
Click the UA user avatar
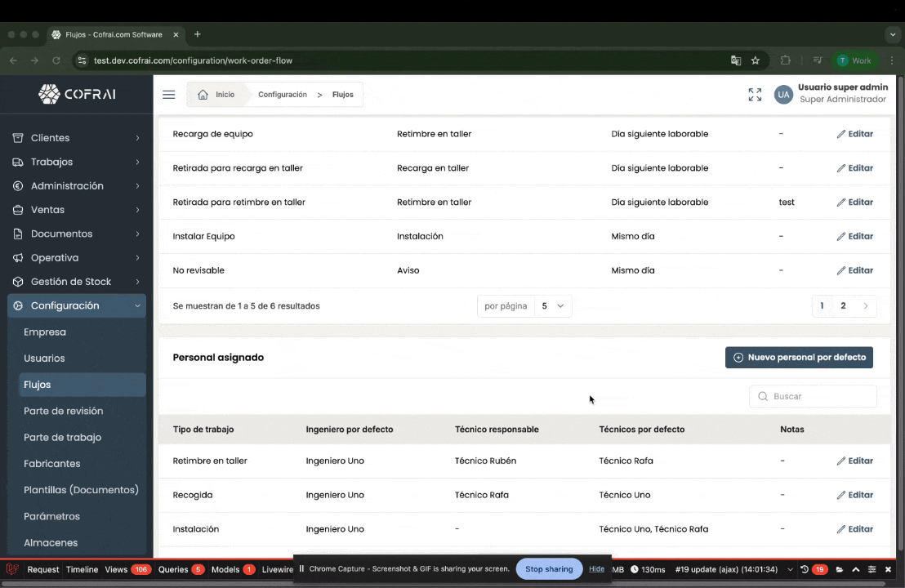[x=783, y=95]
